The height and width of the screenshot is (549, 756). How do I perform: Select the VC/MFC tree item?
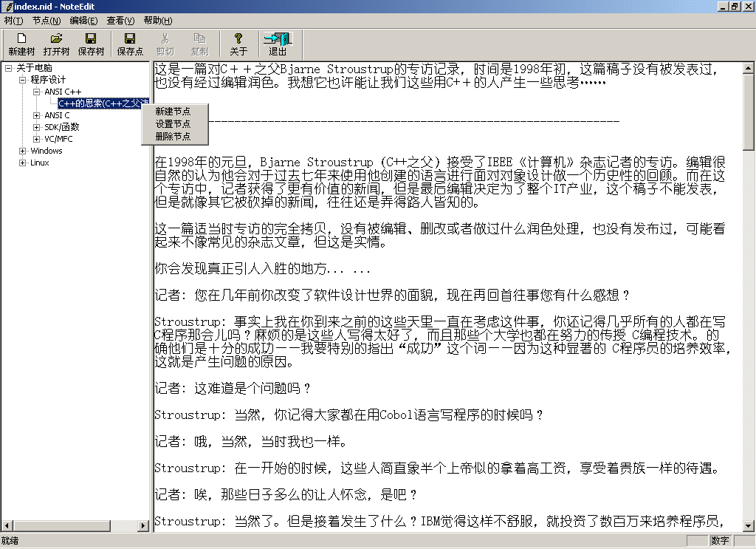tap(58, 139)
